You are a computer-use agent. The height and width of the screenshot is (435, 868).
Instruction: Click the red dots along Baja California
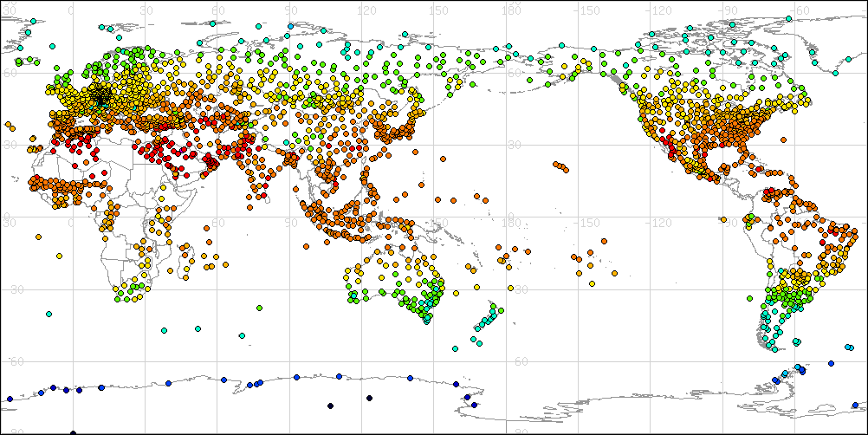point(666,144)
